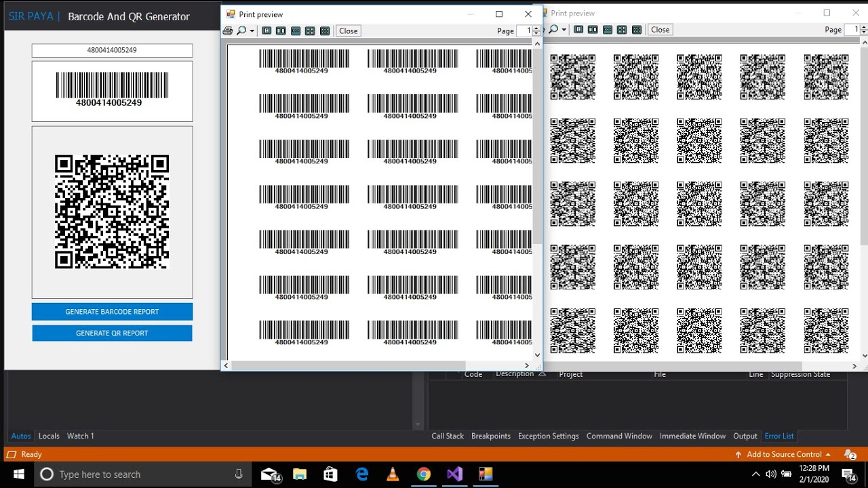Open Immediate Window tab
868x488 pixels.
coord(692,436)
